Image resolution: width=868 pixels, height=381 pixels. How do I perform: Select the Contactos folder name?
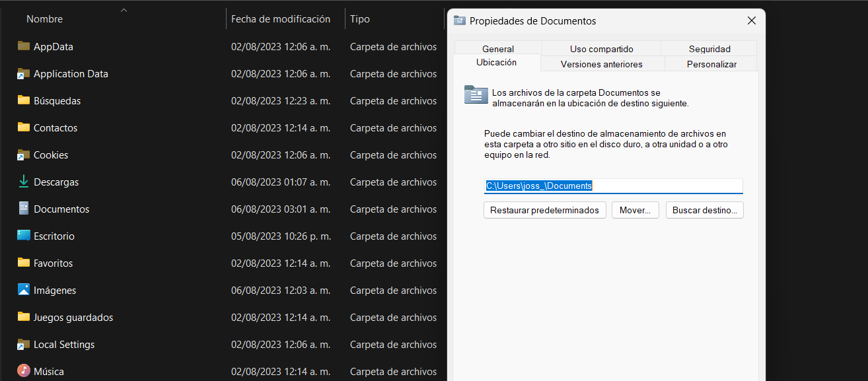pos(55,128)
